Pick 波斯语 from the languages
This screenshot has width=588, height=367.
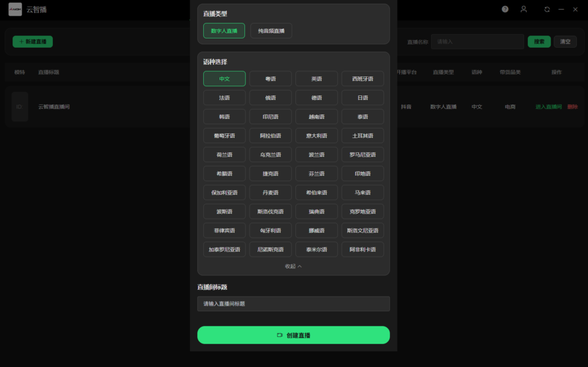click(x=224, y=212)
